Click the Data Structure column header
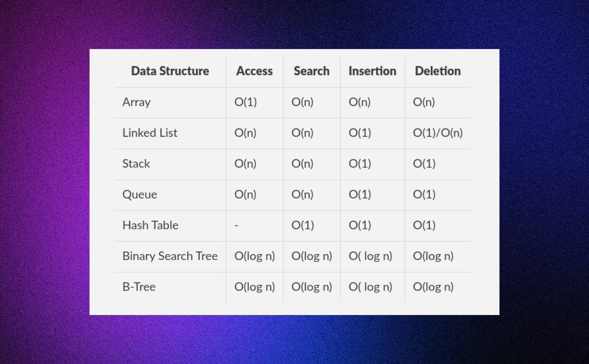Screen dimensions: 589x364 170,71
